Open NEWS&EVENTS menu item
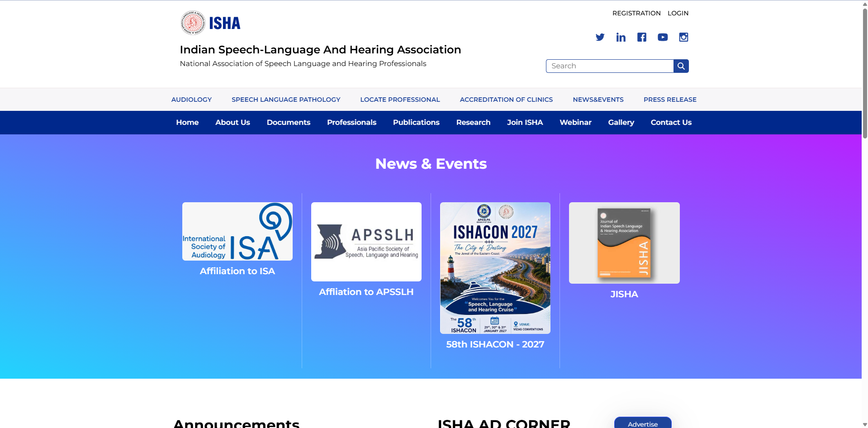 tap(598, 100)
